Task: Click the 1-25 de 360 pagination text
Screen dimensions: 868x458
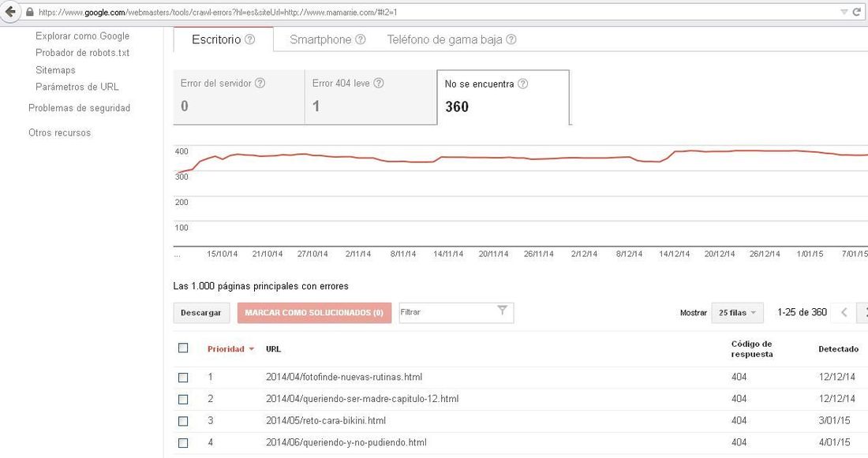Action: pyautogui.click(x=802, y=312)
